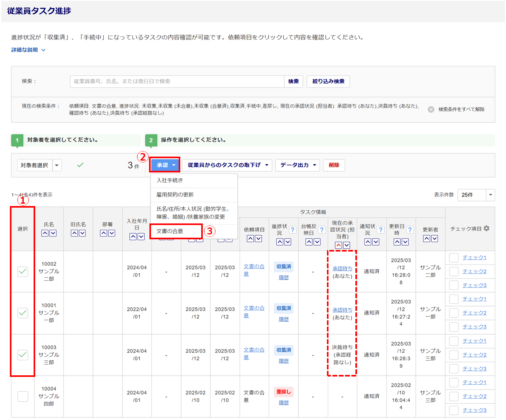Open the 表示件数 25件 dropdown

[x=476, y=195]
